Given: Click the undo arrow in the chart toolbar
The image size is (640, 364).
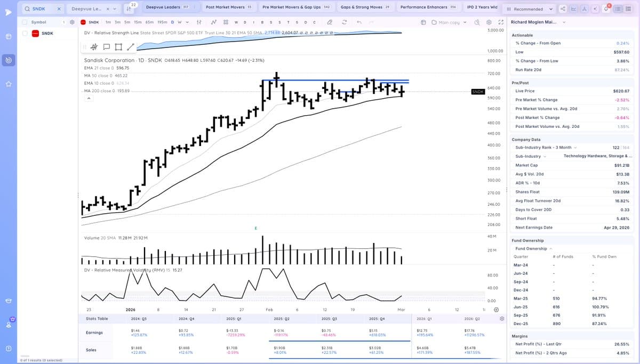Looking at the screenshot, I should (x=358, y=23).
